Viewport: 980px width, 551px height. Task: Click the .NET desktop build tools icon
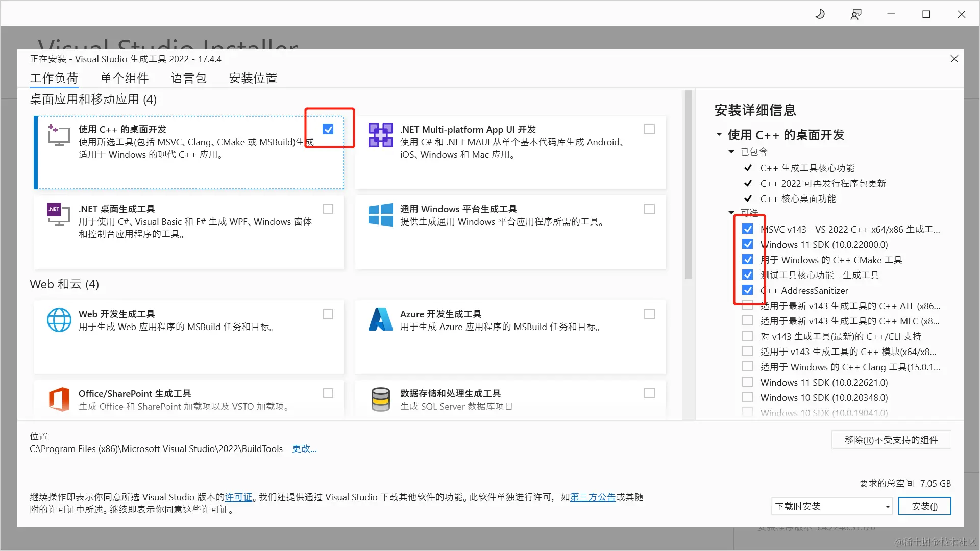pyautogui.click(x=59, y=215)
